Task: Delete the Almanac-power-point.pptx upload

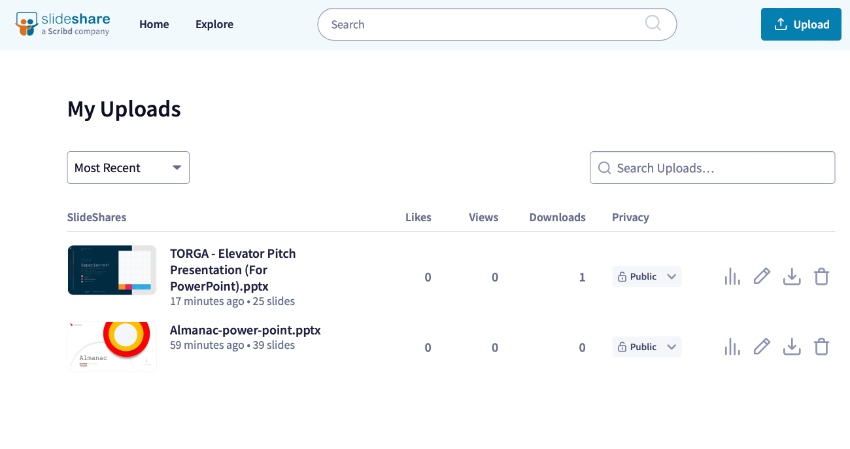Action: pyautogui.click(x=821, y=347)
